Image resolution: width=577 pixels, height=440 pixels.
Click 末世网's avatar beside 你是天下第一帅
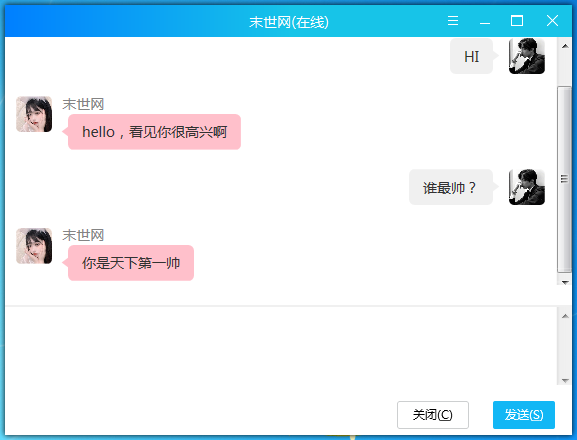34,246
